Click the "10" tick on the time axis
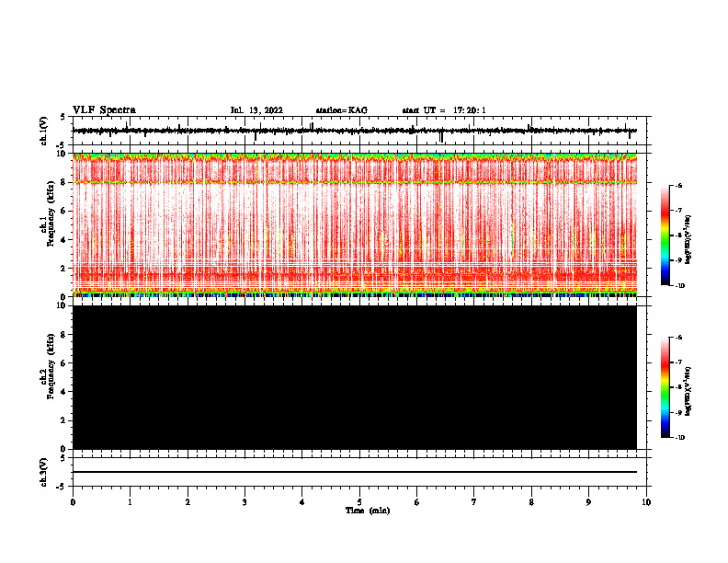The width and height of the screenshot is (728, 563). tap(646, 502)
